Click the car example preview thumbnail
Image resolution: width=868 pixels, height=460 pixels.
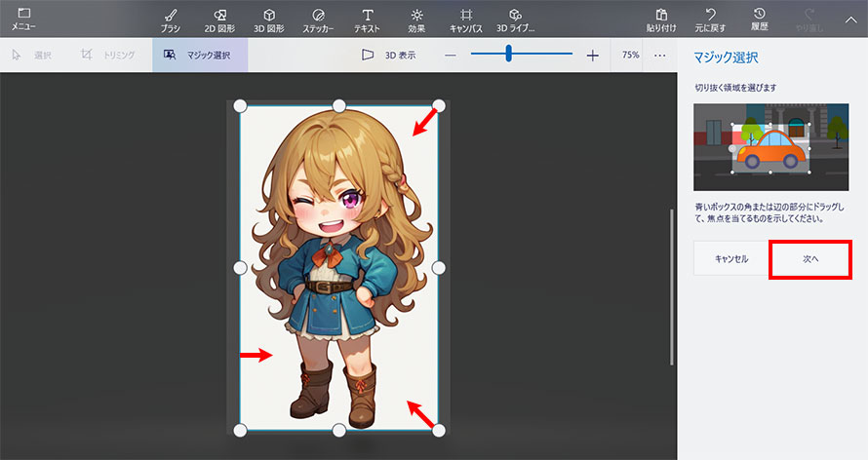tap(771, 147)
